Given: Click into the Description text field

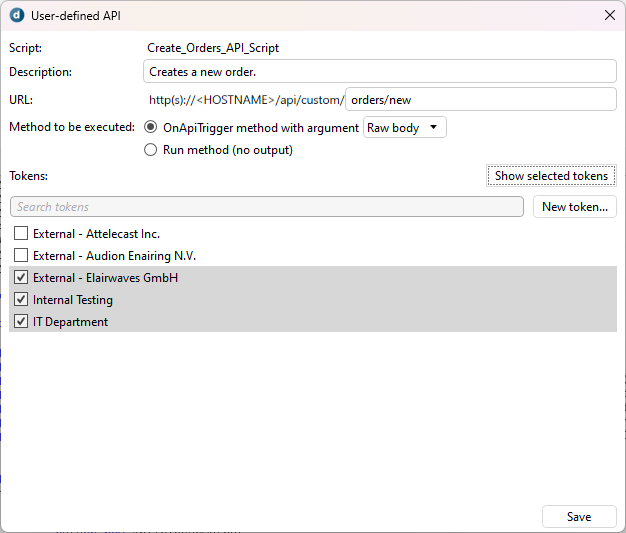Looking at the screenshot, I should coord(380,72).
